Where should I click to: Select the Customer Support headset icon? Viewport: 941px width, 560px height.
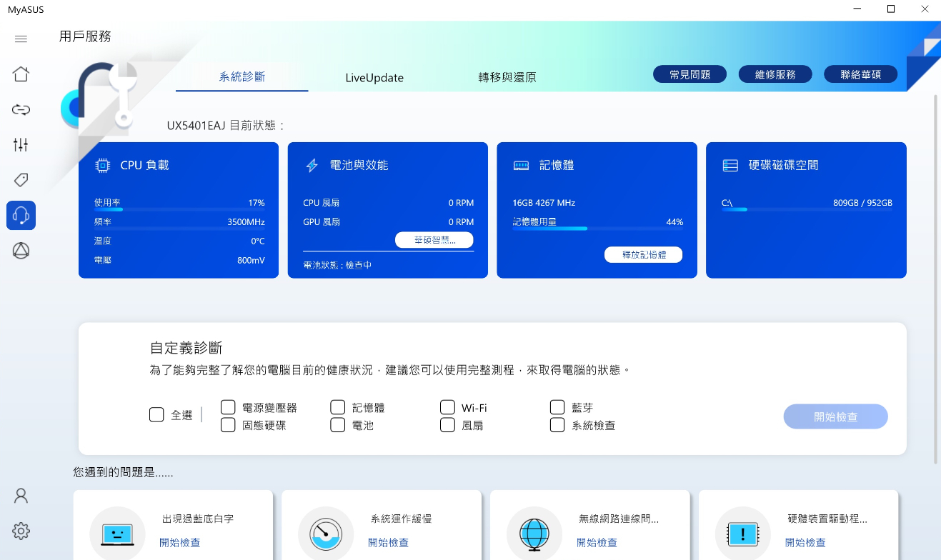(x=21, y=215)
